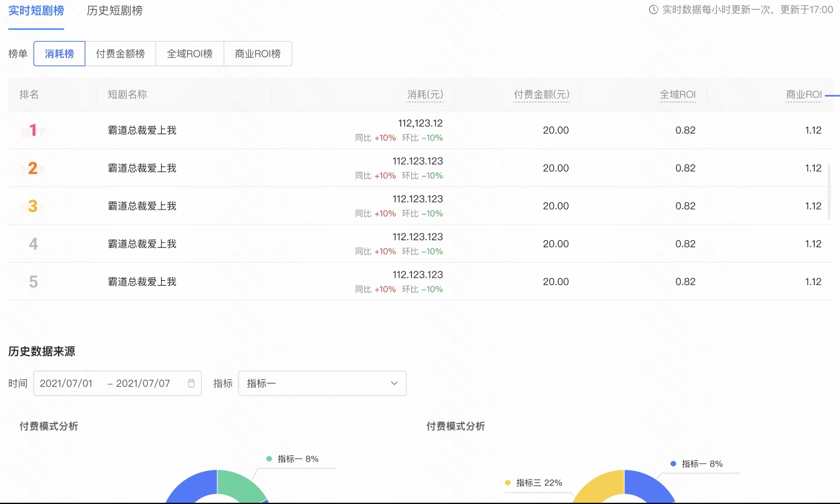840x504 pixels.
Task: Click the 全域ROI column header
Action: tap(678, 95)
